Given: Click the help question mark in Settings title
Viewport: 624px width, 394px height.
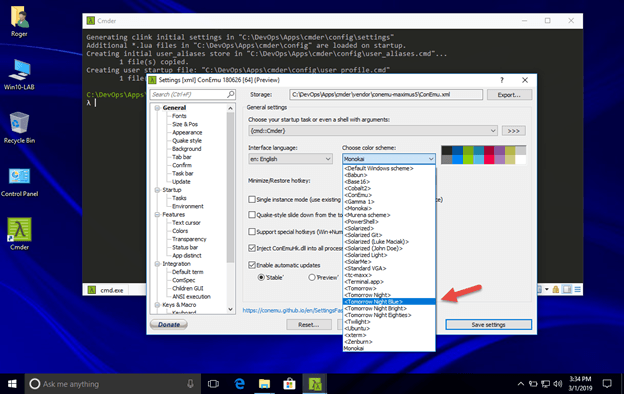Looking at the screenshot, I should click(502, 80).
